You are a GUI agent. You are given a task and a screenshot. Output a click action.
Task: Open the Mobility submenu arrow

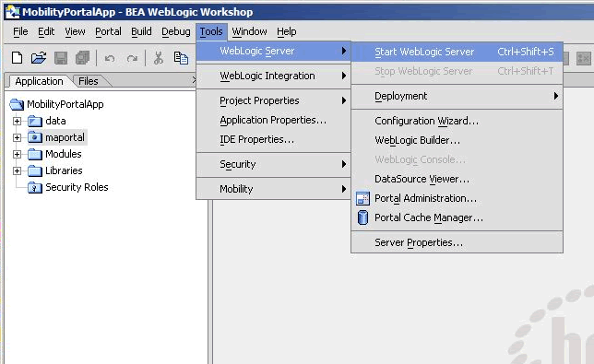tap(344, 188)
